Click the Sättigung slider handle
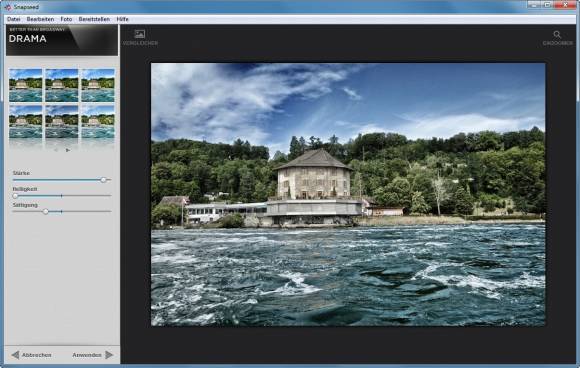The width and height of the screenshot is (580, 368). pyautogui.click(x=45, y=212)
